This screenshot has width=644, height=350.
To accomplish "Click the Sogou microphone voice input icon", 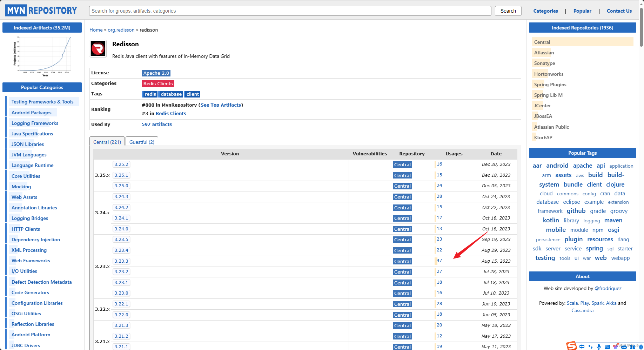I will coord(599,346).
